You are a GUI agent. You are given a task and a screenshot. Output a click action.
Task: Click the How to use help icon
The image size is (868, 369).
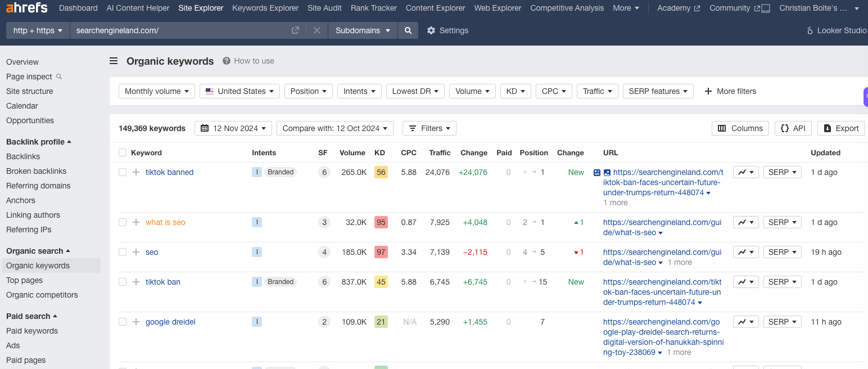[227, 61]
